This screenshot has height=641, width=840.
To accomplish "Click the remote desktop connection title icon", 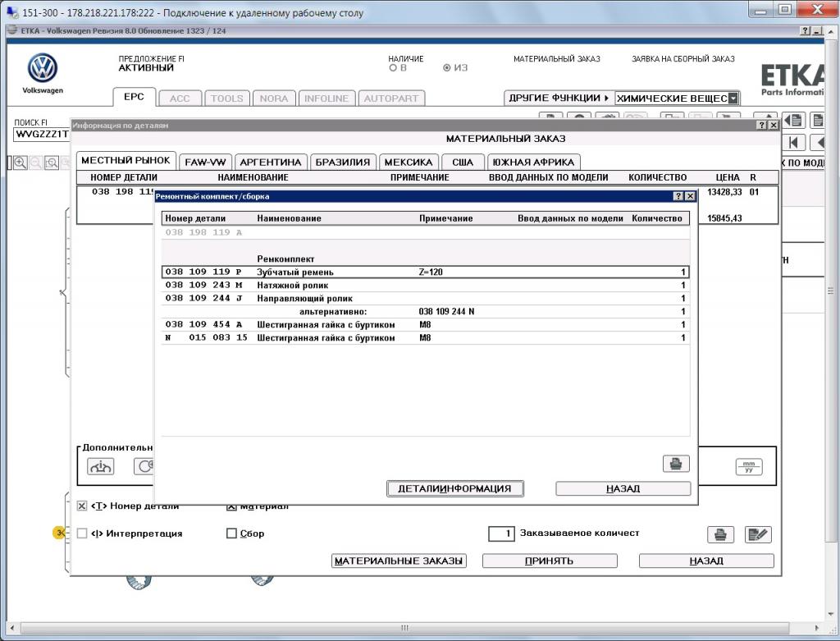I will (11, 11).
